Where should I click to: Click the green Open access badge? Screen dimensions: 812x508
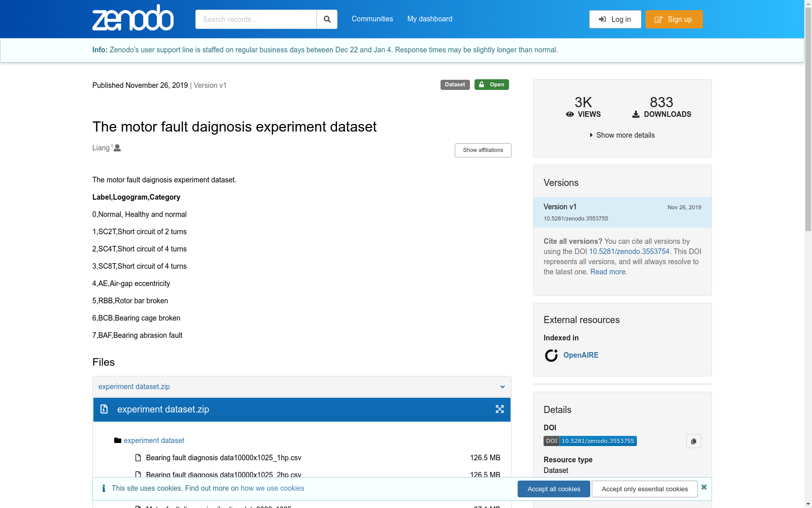click(491, 85)
